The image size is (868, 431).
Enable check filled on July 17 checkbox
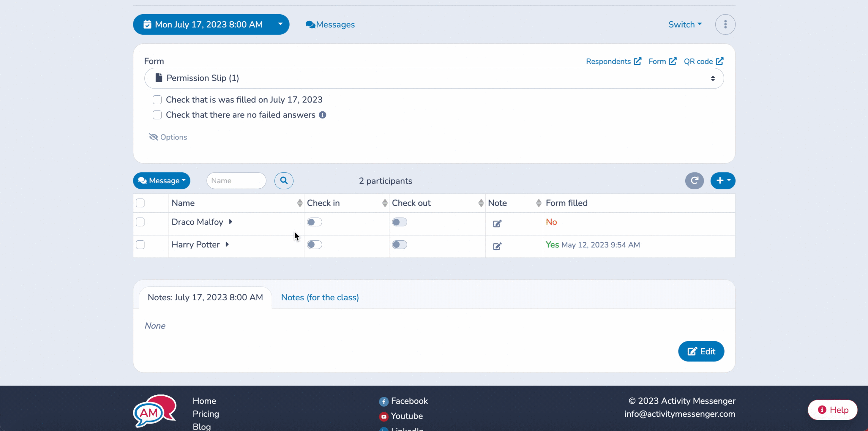157,100
